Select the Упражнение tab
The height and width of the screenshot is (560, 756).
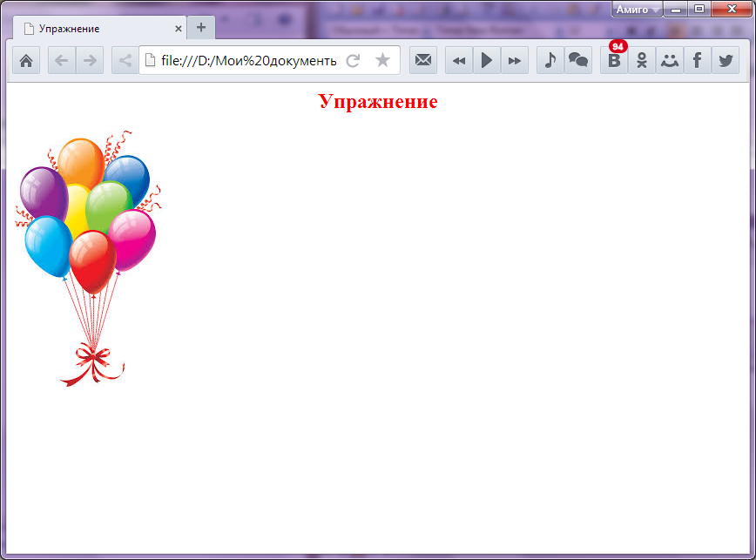[96, 29]
